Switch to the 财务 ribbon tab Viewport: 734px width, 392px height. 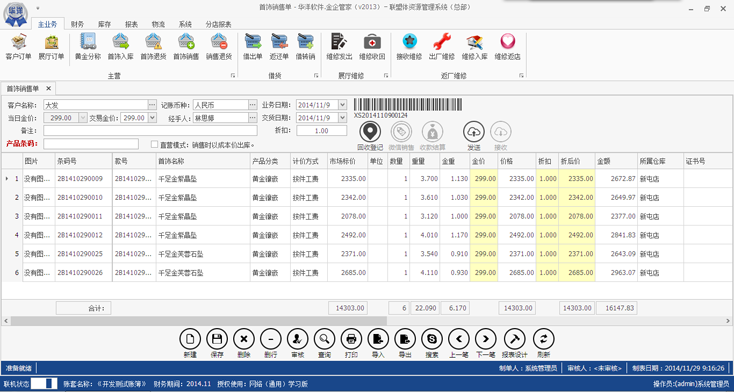coord(78,24)
